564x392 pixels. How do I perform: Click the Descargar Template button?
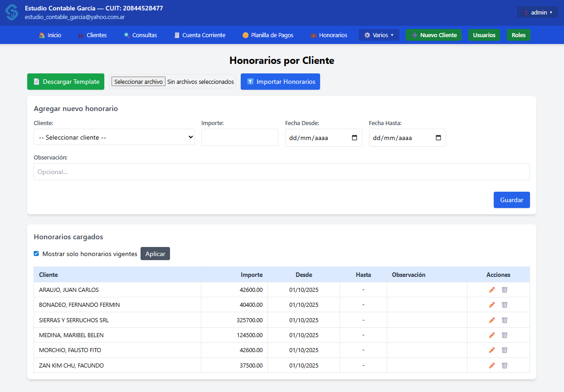click(66, 82)
